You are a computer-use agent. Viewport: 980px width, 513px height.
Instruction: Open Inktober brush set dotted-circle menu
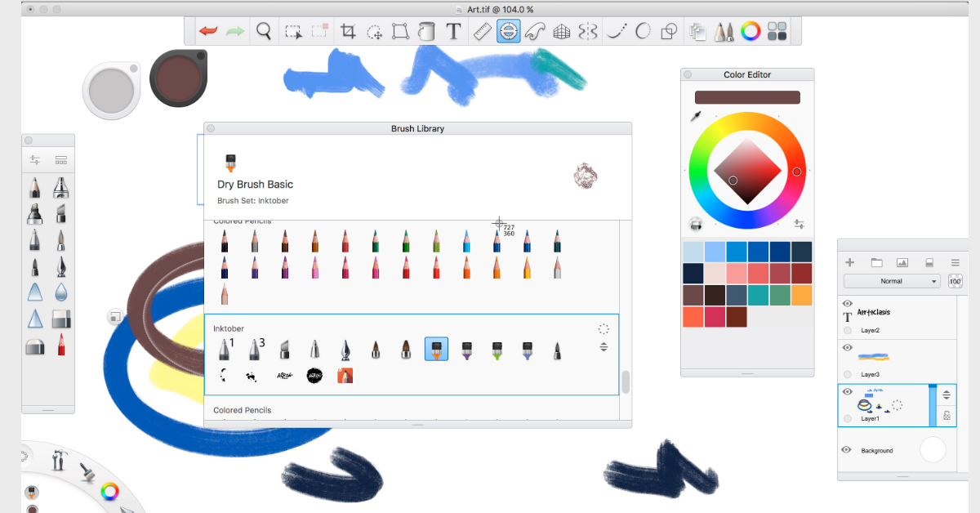pos(604,328)
